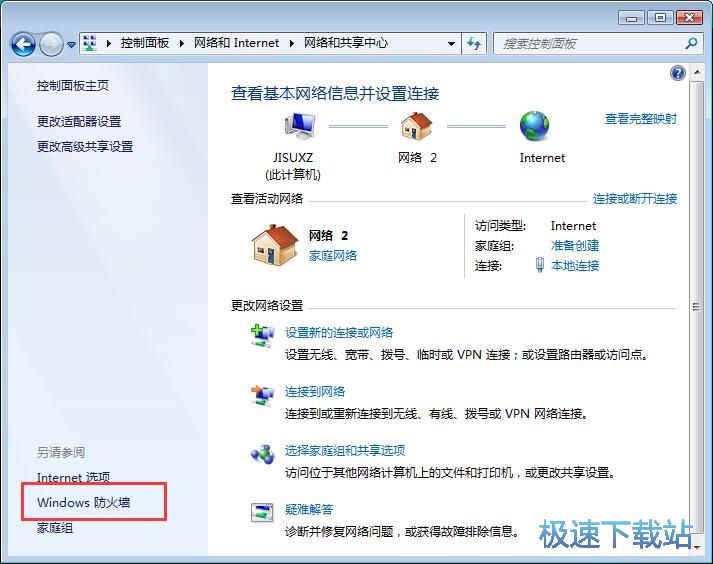Select the 网络和共享中心 breadcrumb segment

click(x=346, y=43)
